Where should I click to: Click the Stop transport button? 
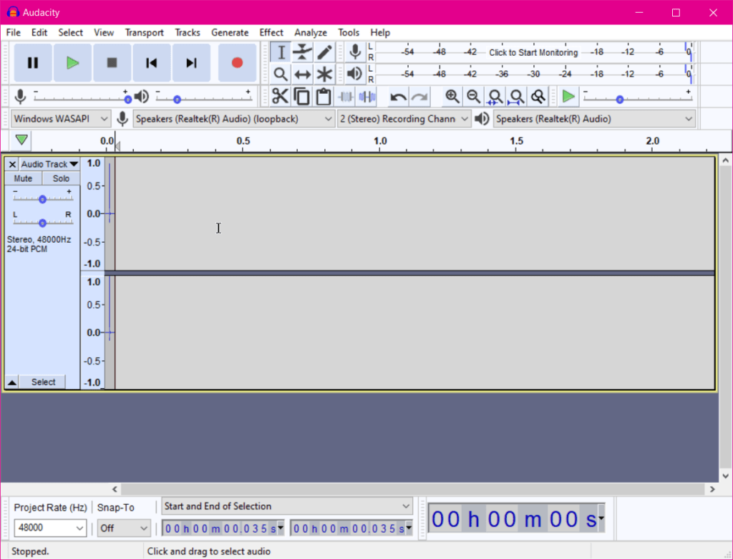click(x=112, y=63)
